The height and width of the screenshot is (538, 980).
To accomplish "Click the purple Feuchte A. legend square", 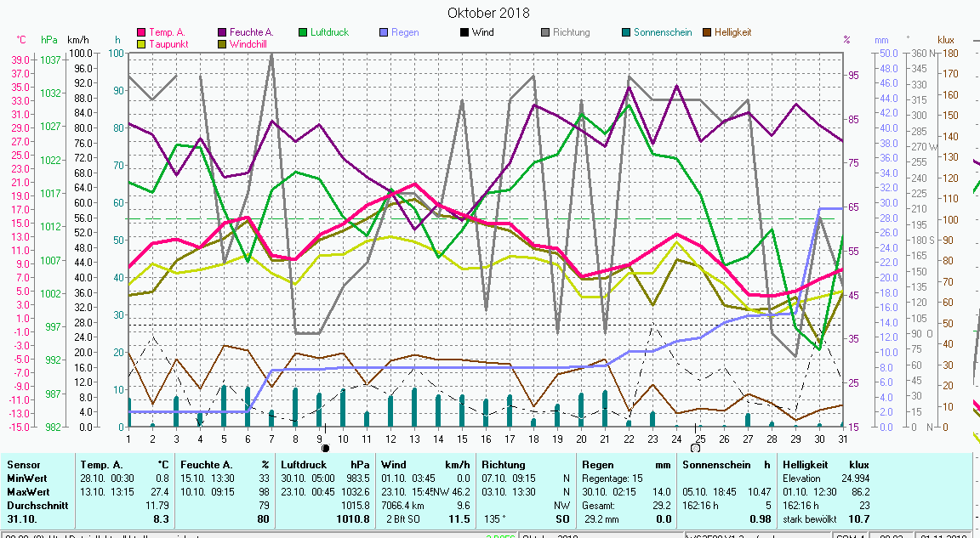I will pyautogui.click(x=223, y=33).
